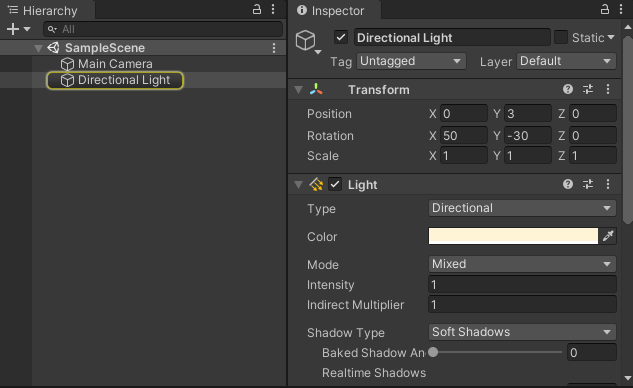The width and height of the screenshot is (633, 388).
Task: Open Transform presets selector
Action: pos(588,89)
